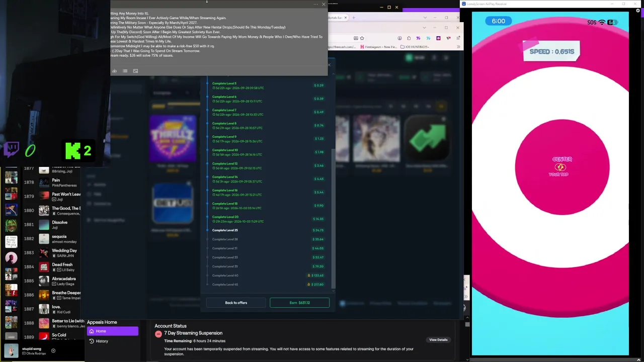Viewport: 644px width, 362px height.
Task: Click Complete Level 25 task row
Action: point(268,230)
